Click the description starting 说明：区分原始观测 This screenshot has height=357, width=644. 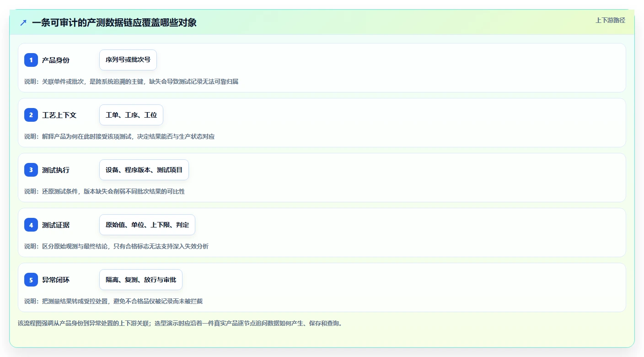click(116, 246)
